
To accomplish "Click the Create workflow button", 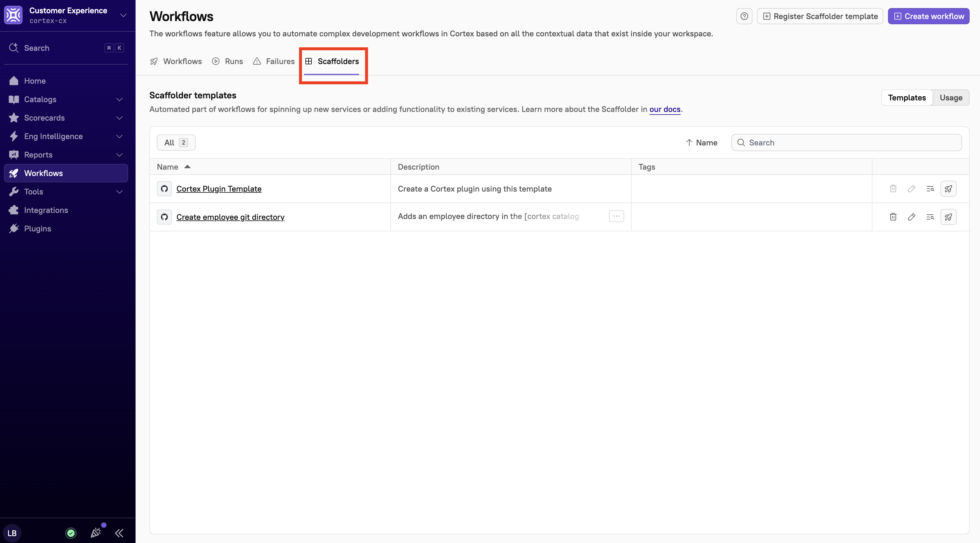I will tap(929, 16).
